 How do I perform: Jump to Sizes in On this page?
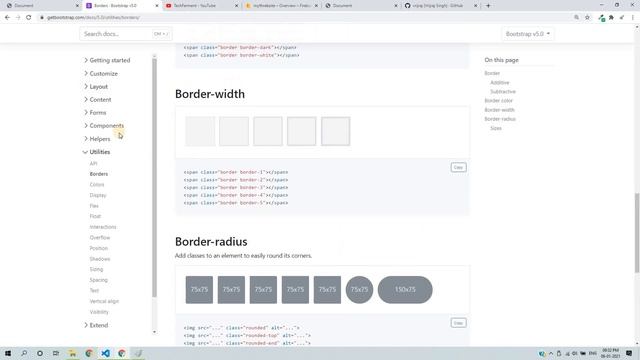(x=496, y=128)
